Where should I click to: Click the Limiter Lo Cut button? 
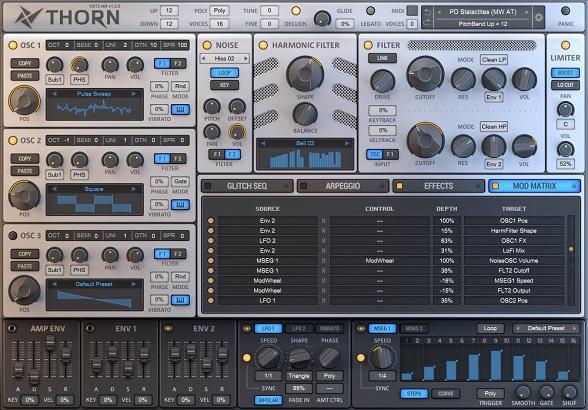click(565, 85)
